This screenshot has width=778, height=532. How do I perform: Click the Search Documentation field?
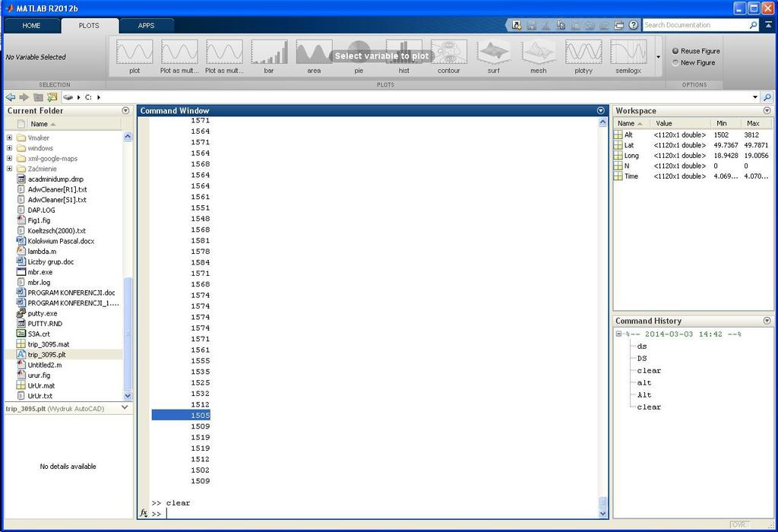click(x=695, y=25)
